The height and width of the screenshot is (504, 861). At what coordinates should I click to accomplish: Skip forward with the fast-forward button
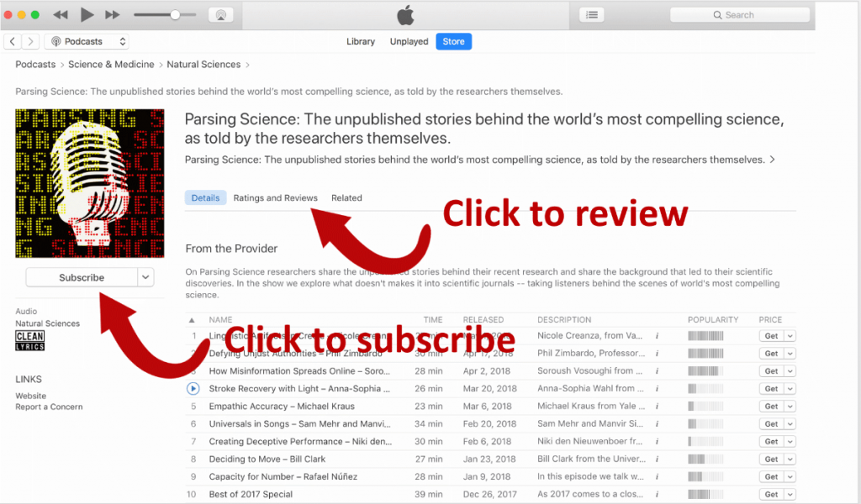click(x=113, y=15)
